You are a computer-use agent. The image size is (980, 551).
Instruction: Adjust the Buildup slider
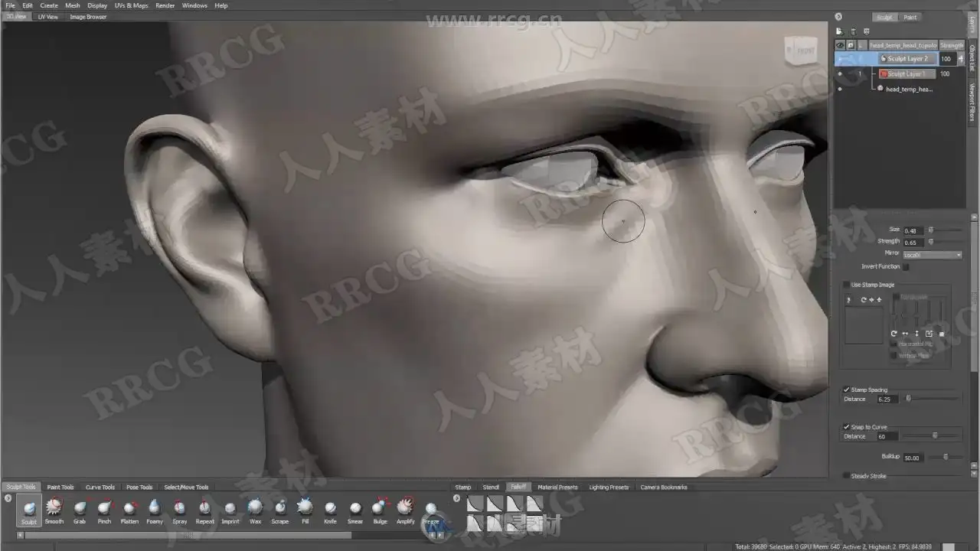point(945,457)
